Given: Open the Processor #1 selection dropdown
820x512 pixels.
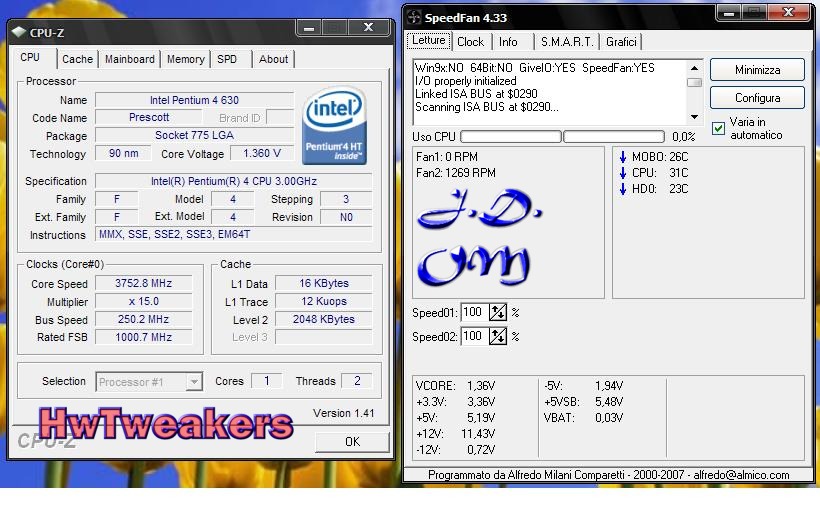Looking at the screenshot, I should 194,382.
